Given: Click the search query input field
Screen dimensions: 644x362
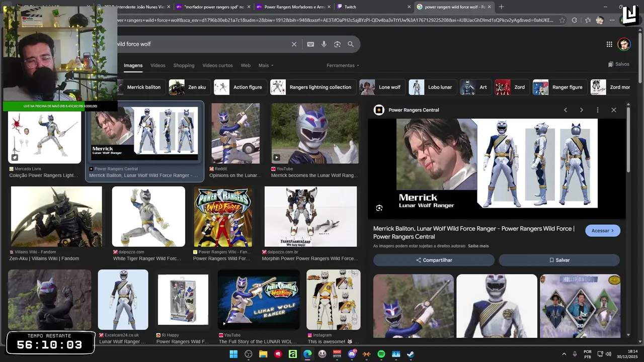Looking at the screenshot, I should [201, 44].
